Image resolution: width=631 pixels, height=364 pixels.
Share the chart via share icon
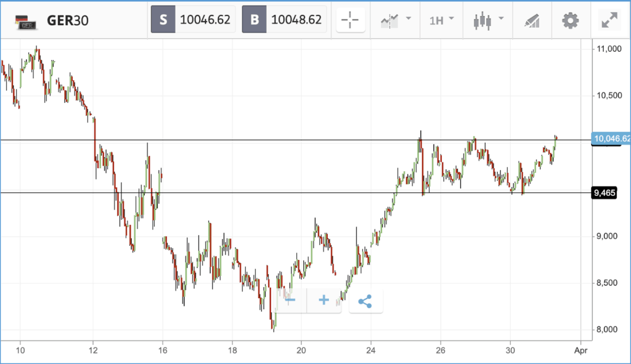click(x=365, y=301)
